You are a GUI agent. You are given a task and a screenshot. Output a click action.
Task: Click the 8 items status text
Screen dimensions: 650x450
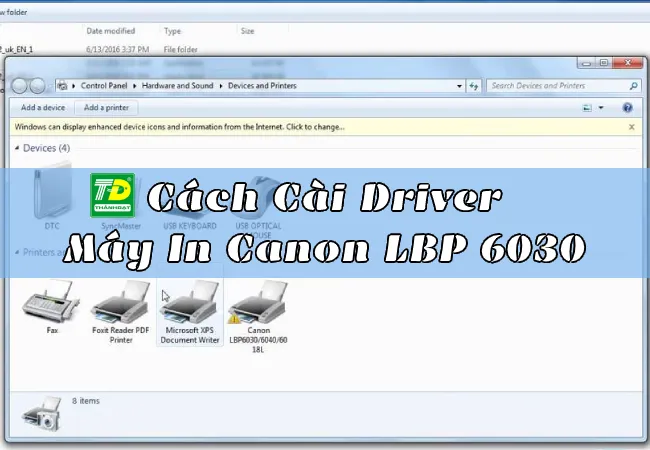pos(86,401)
